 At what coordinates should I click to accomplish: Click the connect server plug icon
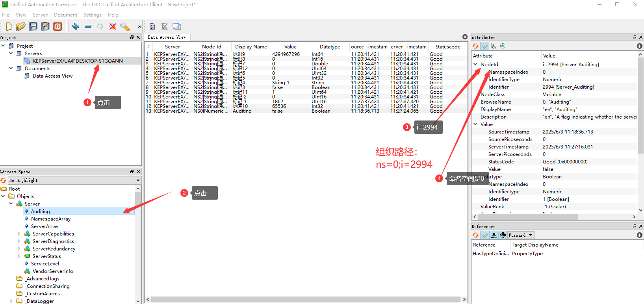100,26
